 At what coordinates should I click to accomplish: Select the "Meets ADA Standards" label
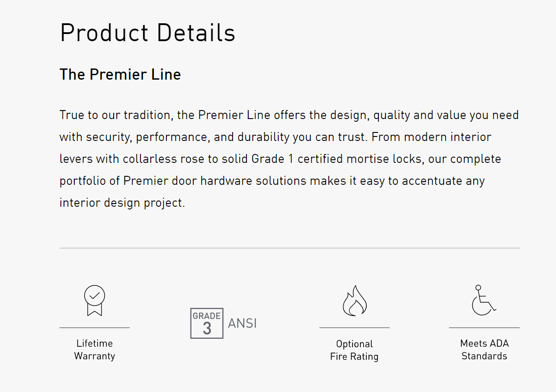pos(484,350)
